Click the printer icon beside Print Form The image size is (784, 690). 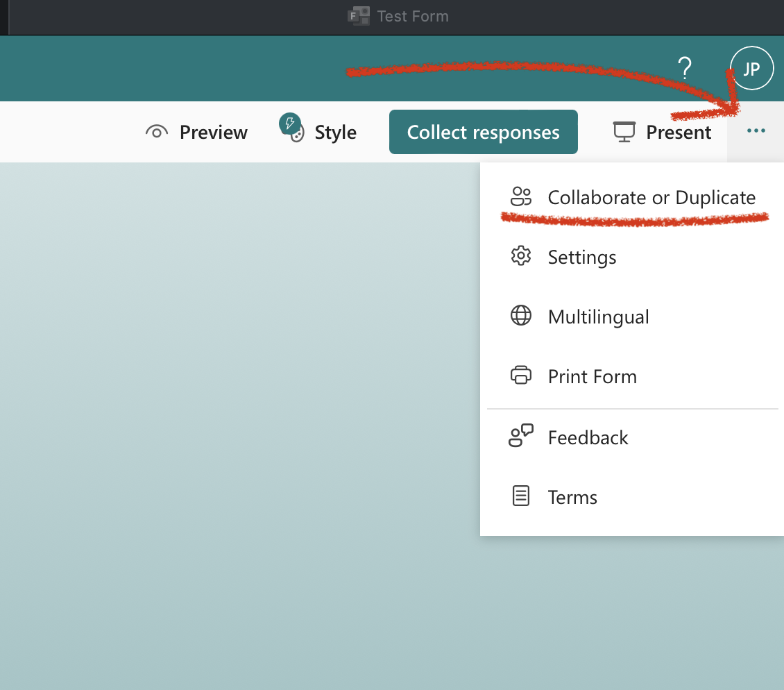click(520, 376)
